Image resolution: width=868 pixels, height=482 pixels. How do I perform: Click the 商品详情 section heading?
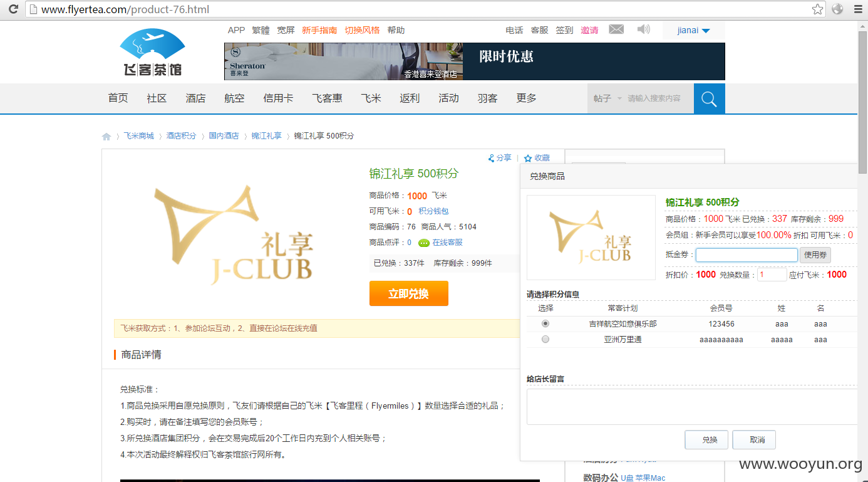click(141, 355)
